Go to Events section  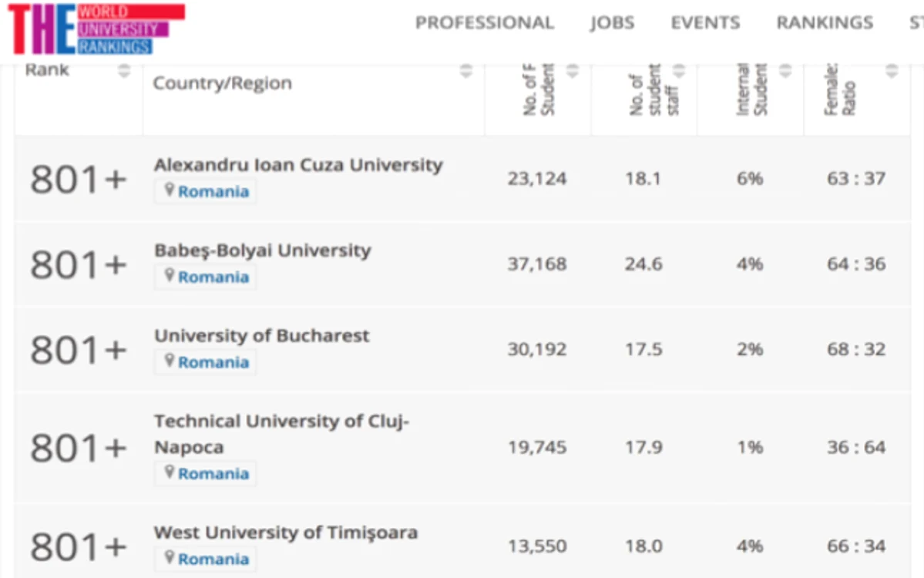click(705, 22)
